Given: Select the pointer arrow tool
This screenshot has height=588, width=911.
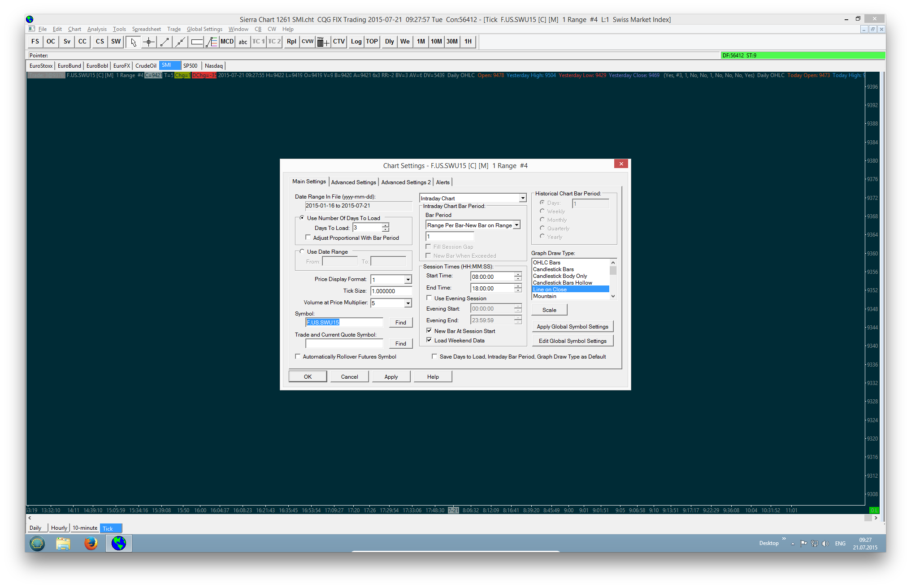Looking at the screenshot, I should pos(133,42).
